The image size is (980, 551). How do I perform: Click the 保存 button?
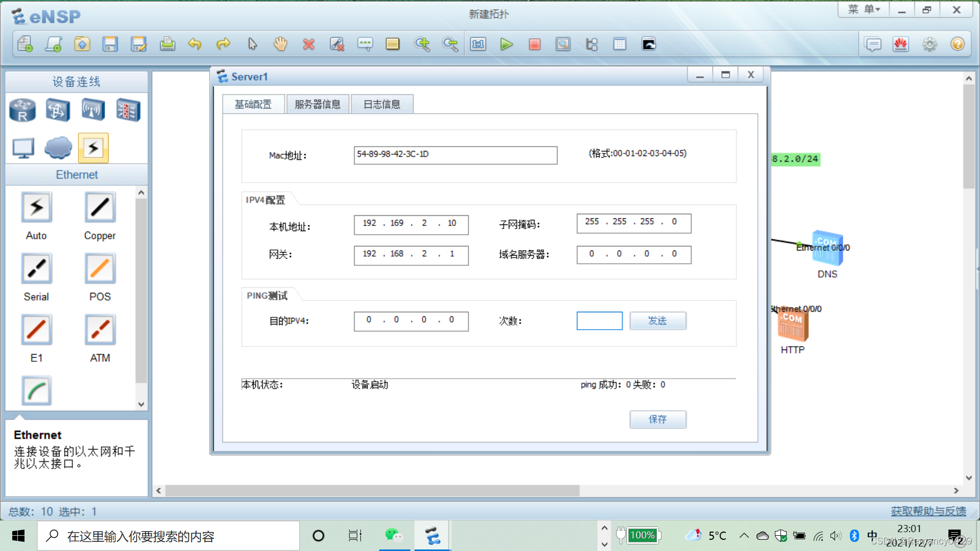coord(657,419)
